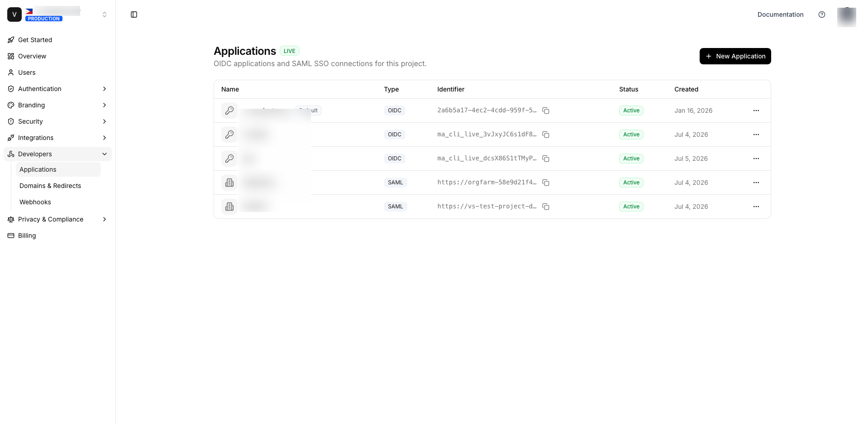Click the plug icon beside Integrations
868x424 pixels.
11,138
